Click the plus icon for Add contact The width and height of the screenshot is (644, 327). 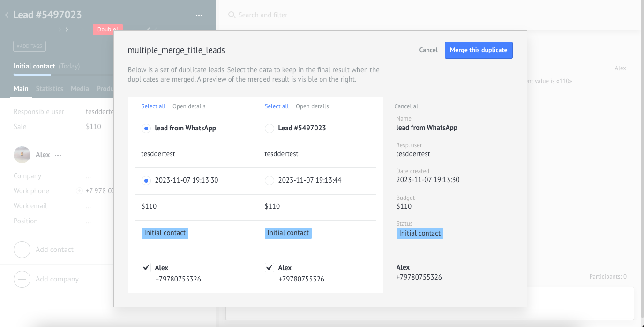(x=22, y=250)
